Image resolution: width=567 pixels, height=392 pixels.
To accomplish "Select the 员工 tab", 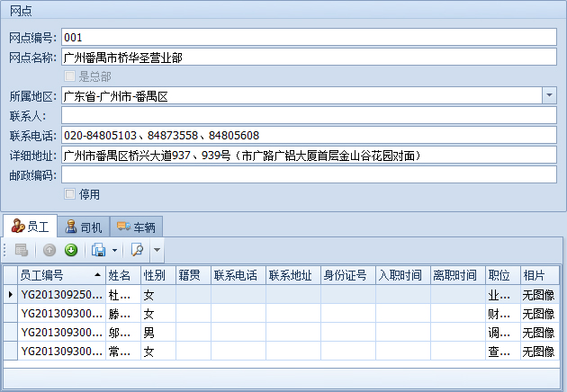I will click(x=30, y=227).
